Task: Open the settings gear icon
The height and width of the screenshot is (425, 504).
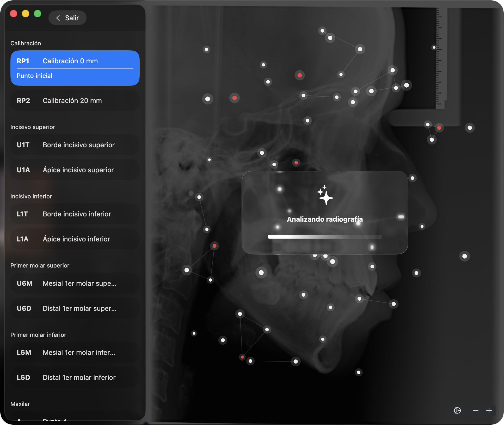Action: pyautogui.click(x=457, y=410)
